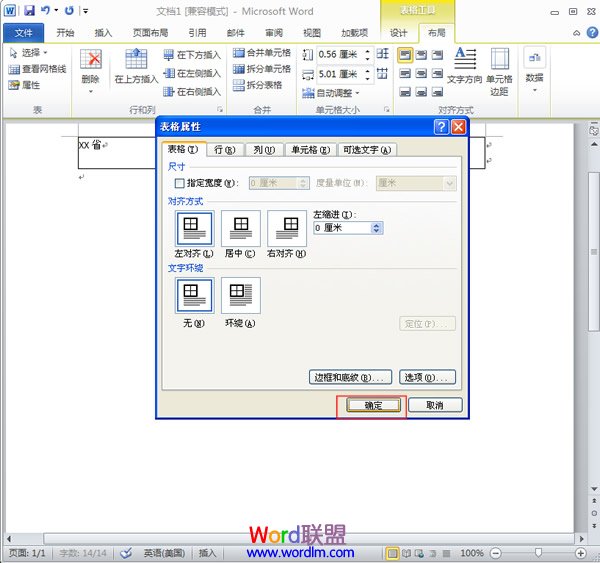Click the Undo icon in title bar
Image resolution: width=600 pixels, height=563 pixels.
pos(46,10)
